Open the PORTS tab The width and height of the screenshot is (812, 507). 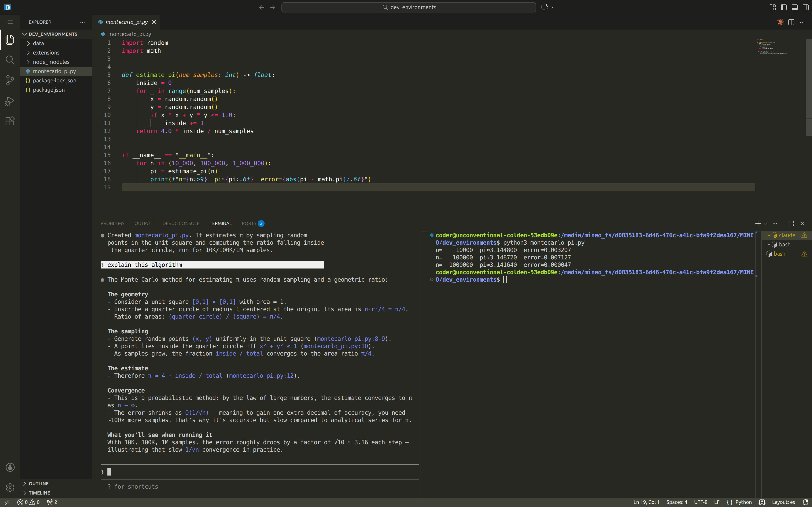click(249, 223)
